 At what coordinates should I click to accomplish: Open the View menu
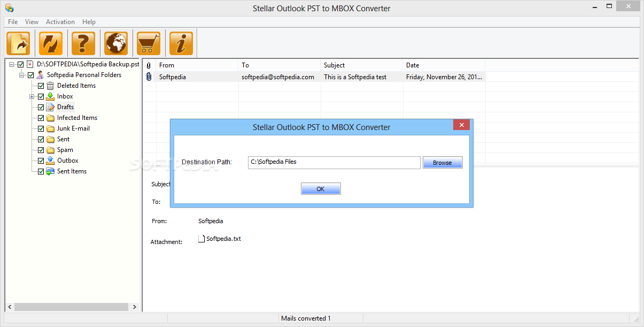[x=32, y=22]
